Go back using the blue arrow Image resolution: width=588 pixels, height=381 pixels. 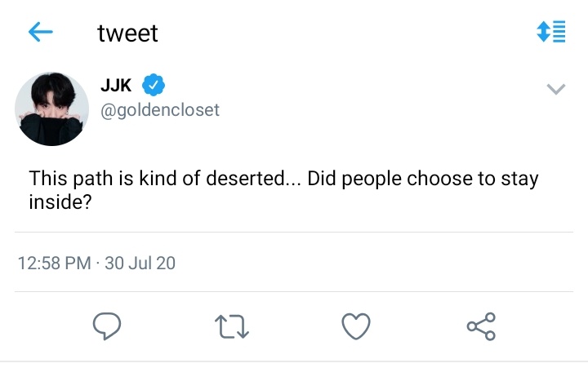point(41,32)
